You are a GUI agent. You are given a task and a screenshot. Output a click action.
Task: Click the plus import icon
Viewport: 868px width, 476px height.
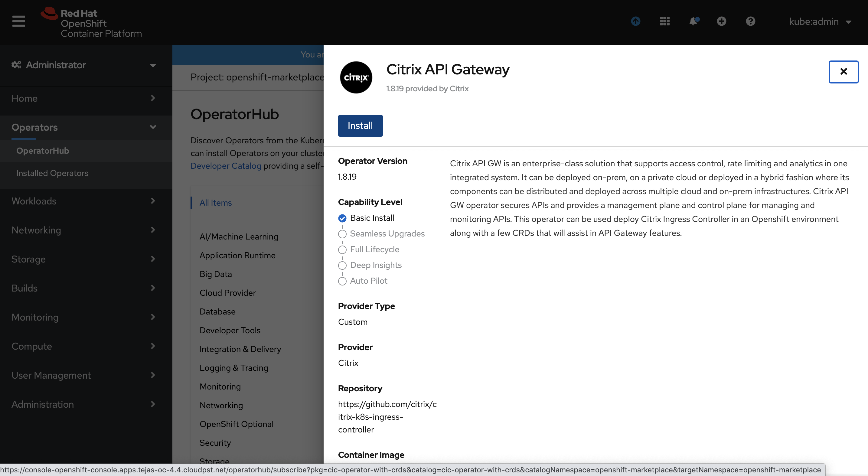[721, 21]
